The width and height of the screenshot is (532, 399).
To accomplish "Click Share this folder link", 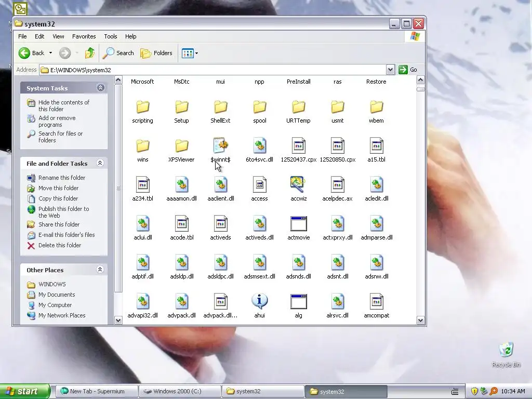I will point(59,224).
